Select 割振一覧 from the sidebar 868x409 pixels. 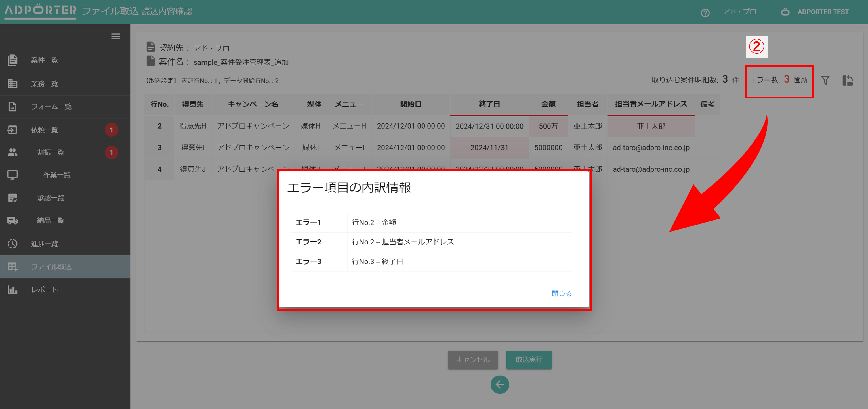65,152
